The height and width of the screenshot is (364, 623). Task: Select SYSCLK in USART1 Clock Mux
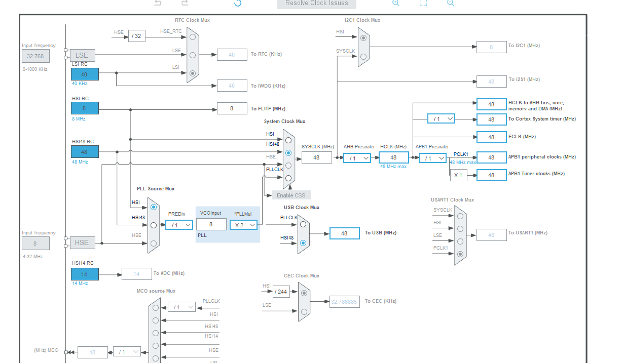460,216
